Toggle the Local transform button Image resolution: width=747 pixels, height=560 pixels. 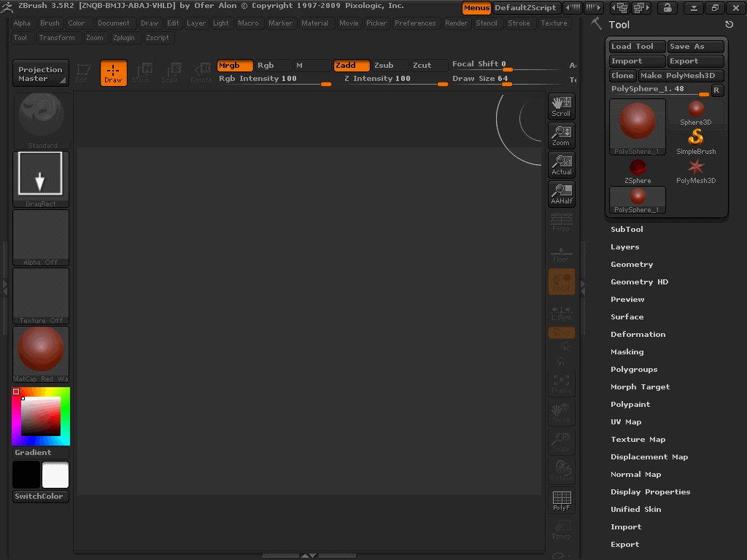(x=561, y=281)
